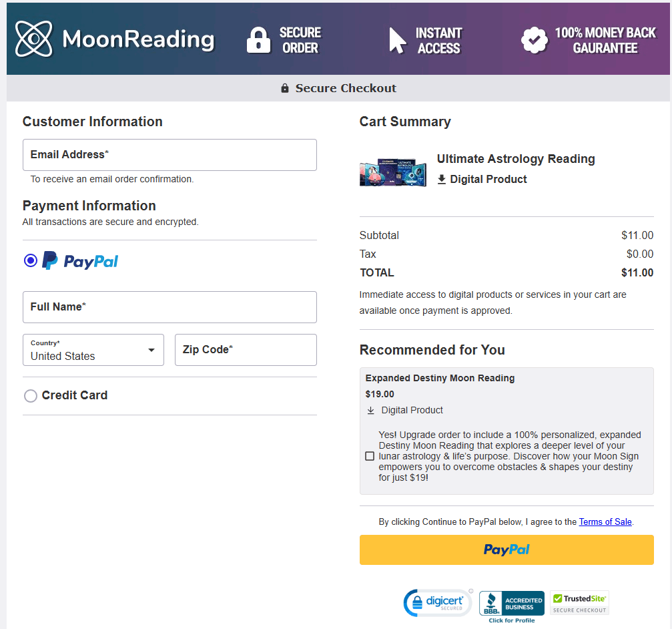Click the Email Address input field
The image size is (672, 629).
click(170, 154)
